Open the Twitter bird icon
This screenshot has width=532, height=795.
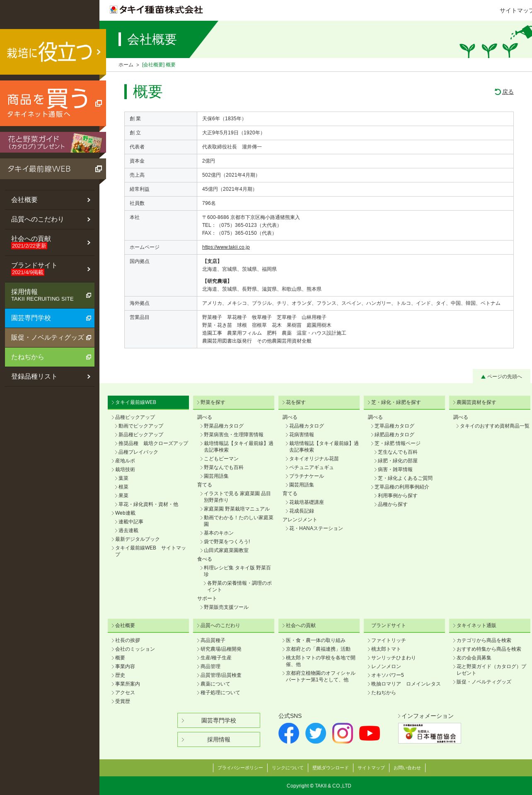pyautogui.click(x=316, y=733)
